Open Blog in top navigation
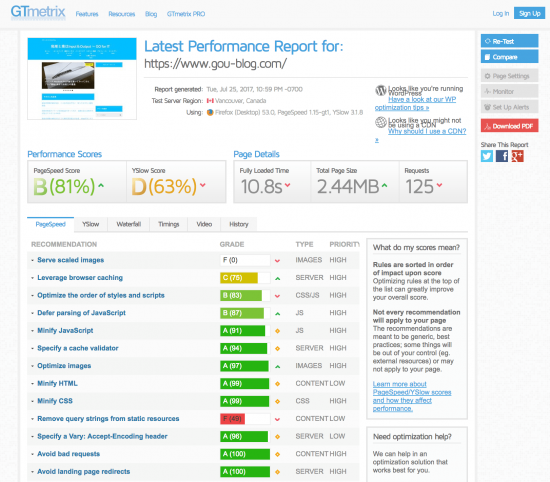 tap(151, 14)
